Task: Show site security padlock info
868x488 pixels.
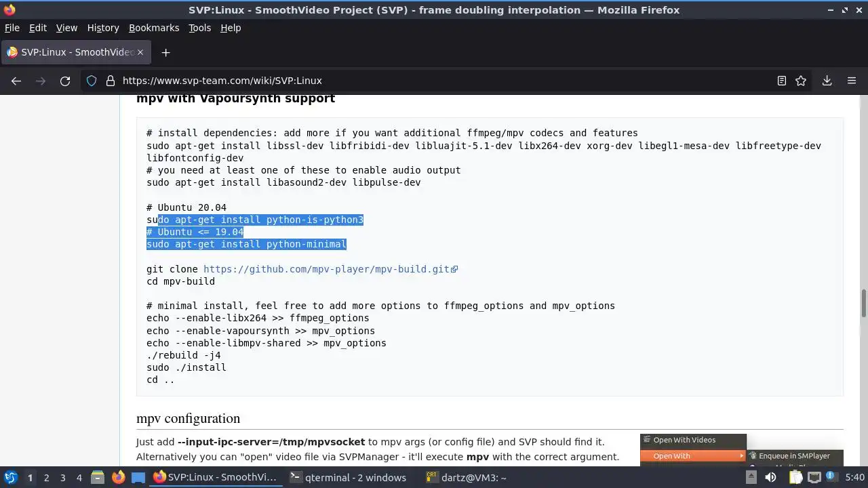Action: click(x=111, y=81)
